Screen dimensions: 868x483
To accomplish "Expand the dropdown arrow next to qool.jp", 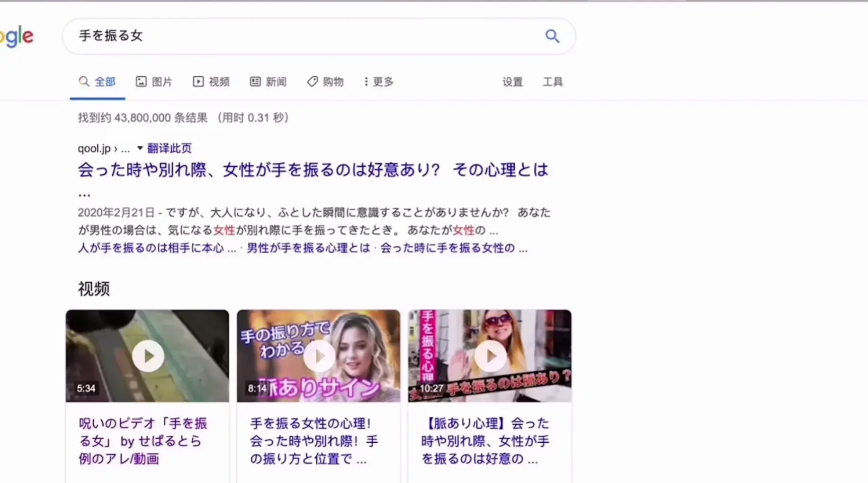I will point(140,148).
